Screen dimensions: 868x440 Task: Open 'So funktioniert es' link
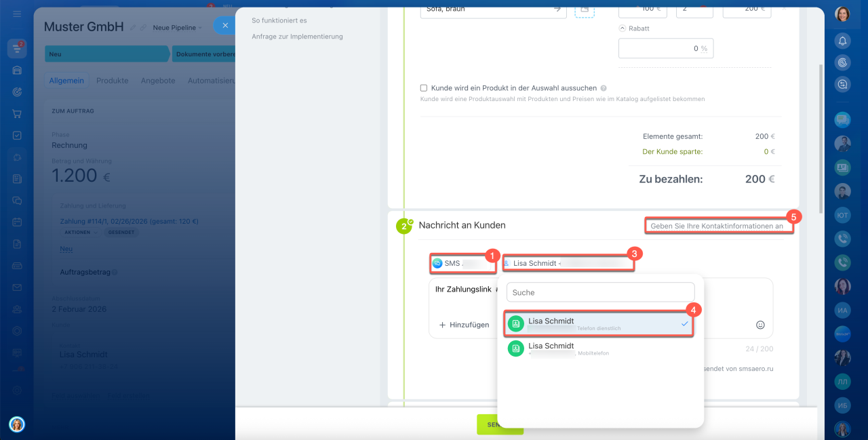click(279, 20)
